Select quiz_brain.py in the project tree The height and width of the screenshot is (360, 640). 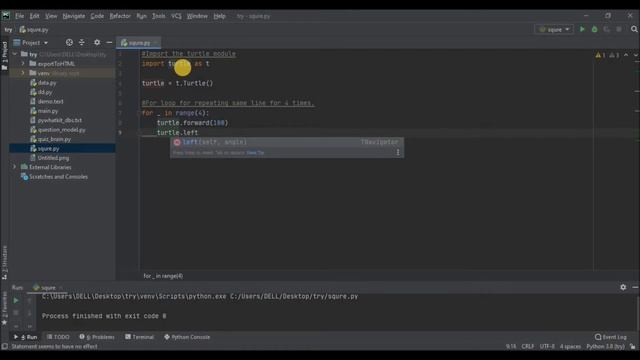(x=54, y=139)
